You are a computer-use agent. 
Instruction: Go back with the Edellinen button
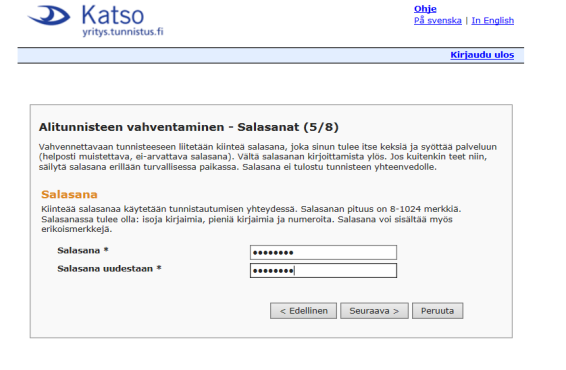point(303,311)
